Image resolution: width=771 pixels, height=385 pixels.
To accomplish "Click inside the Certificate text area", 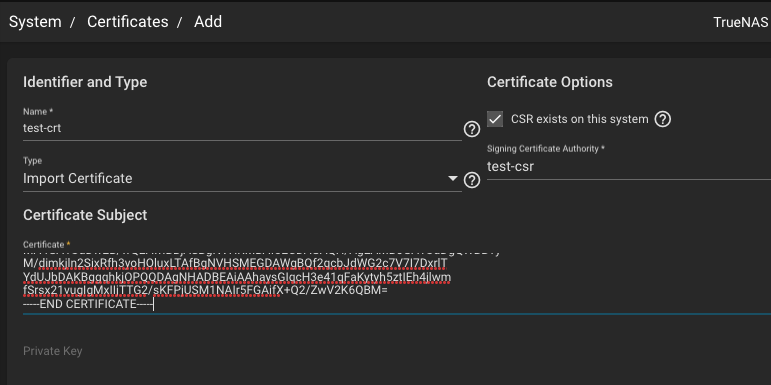I will point(397,282).
